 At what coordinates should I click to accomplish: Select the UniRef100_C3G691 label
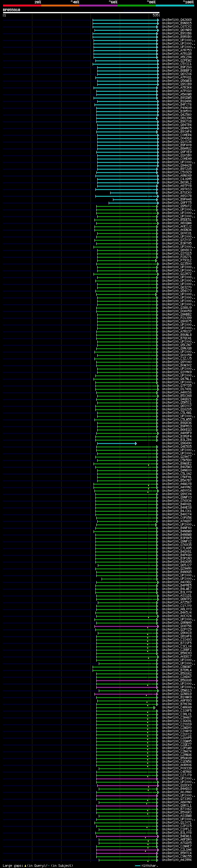176,721
